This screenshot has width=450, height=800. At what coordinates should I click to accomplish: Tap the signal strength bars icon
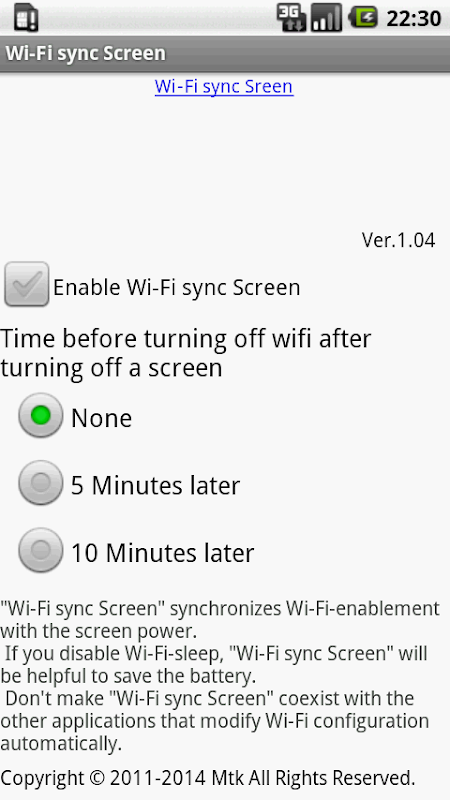click(x=326, y=18)
